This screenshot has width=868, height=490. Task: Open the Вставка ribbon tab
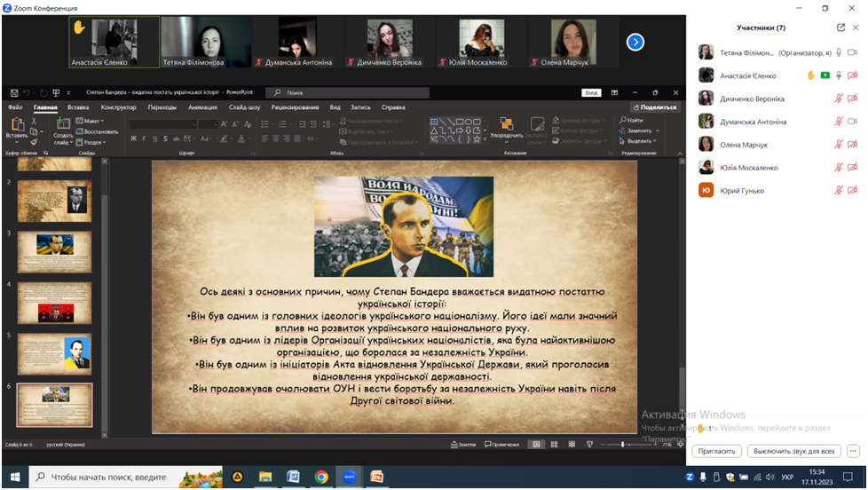[x=78, y=107]
